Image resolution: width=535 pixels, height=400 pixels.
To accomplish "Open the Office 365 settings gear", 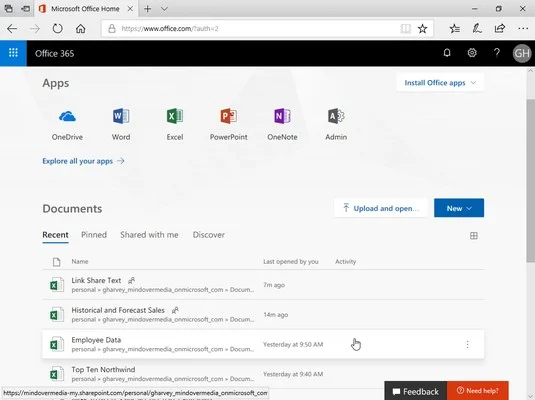I will (472, 53).
